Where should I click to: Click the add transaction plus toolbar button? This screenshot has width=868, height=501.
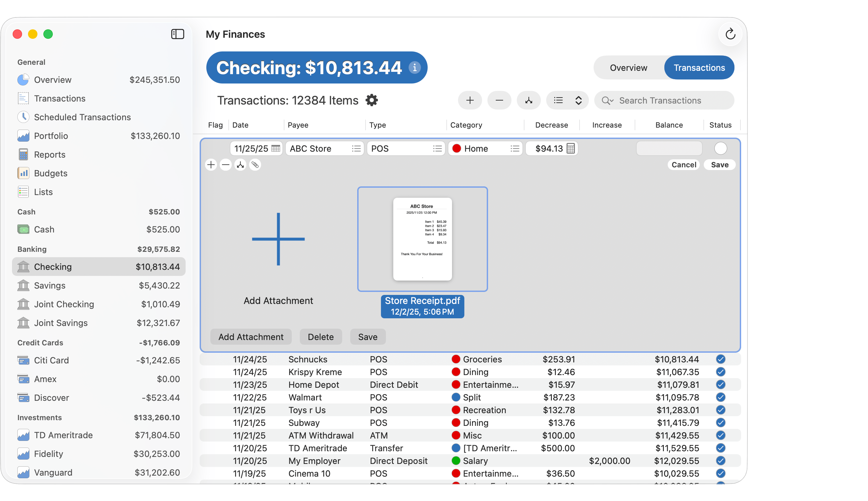click(470, 101)
